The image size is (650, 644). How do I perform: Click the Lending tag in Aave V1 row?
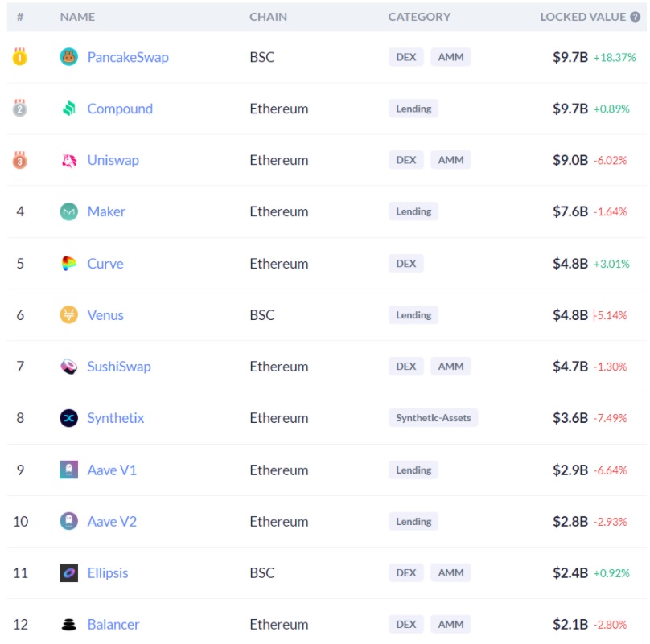tap(413, 470)
